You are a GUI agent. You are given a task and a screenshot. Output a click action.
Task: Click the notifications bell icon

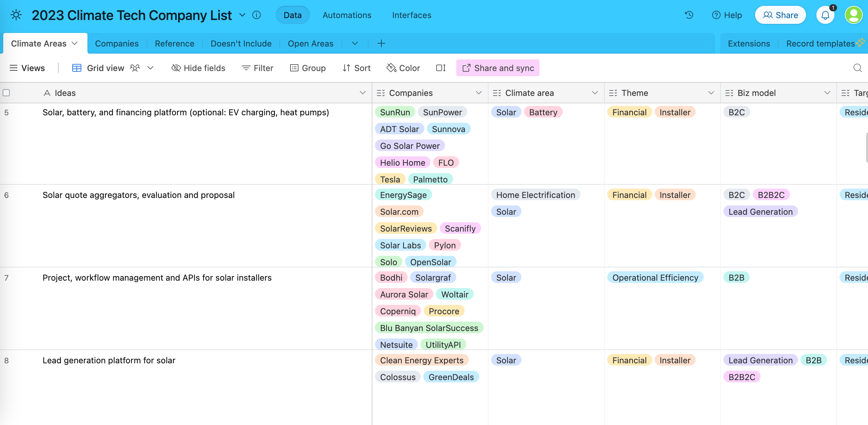(825, 15)
